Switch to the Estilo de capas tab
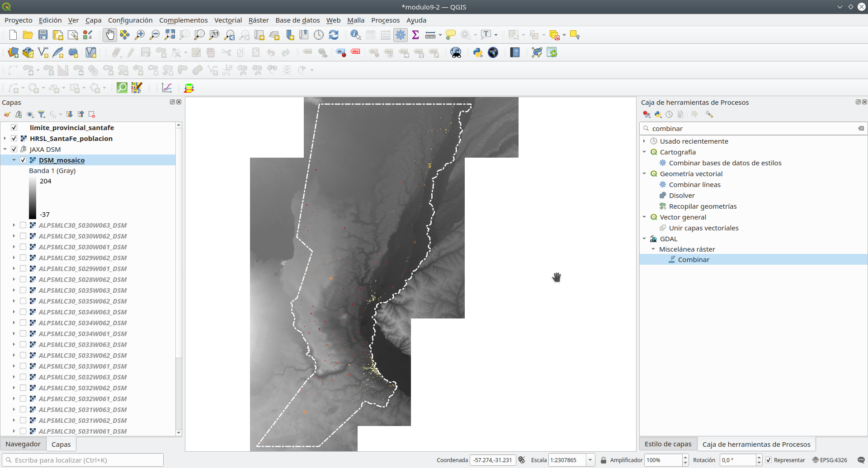This screenshot has width=868, height=468. point(668,444)
